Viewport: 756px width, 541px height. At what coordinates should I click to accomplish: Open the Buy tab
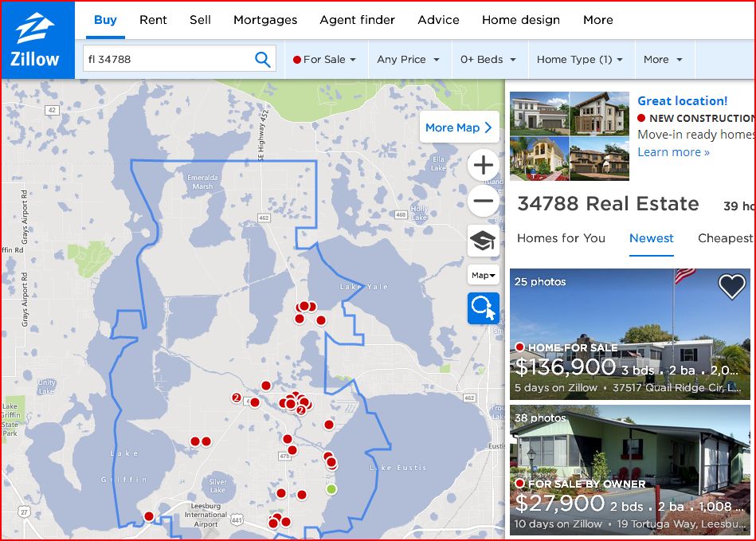105,20
